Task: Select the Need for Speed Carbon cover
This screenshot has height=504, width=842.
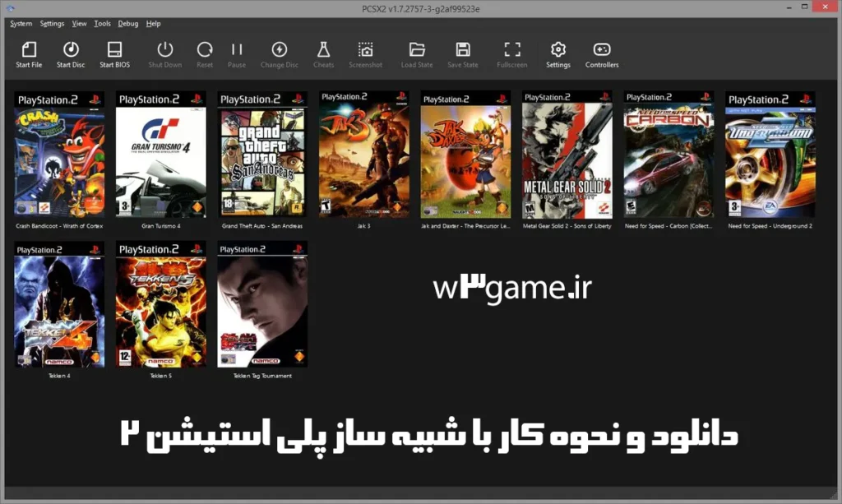Action: point(669,155)
